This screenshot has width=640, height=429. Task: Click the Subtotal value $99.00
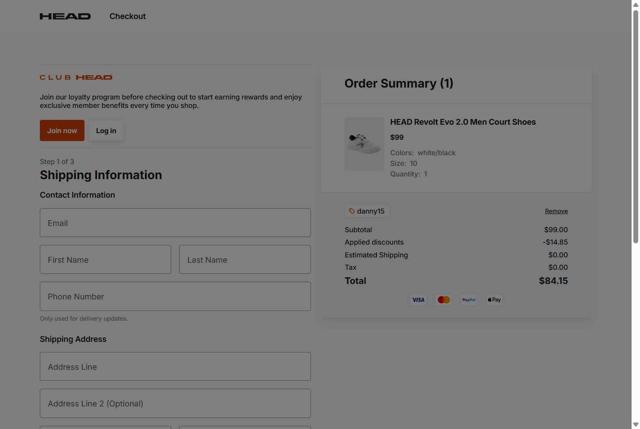pyautogui.click(x=556, y=230)
